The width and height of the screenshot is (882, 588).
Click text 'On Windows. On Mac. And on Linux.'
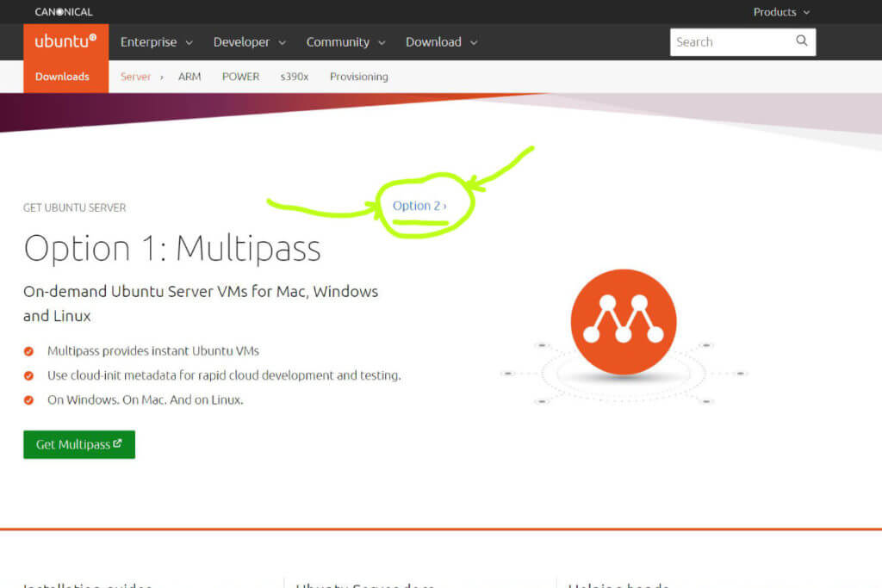click(x=145, y=399)
